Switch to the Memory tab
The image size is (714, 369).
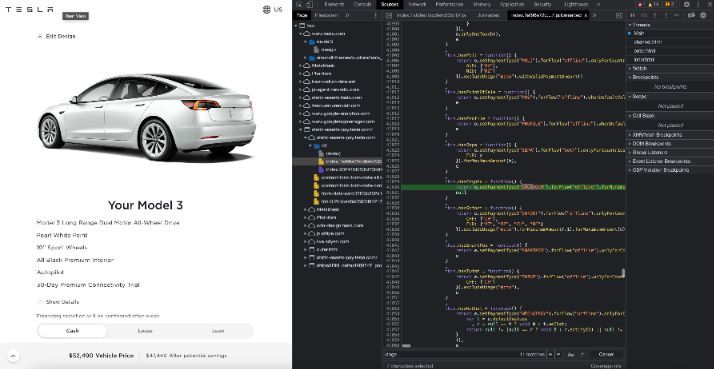(x=481, y=4)
